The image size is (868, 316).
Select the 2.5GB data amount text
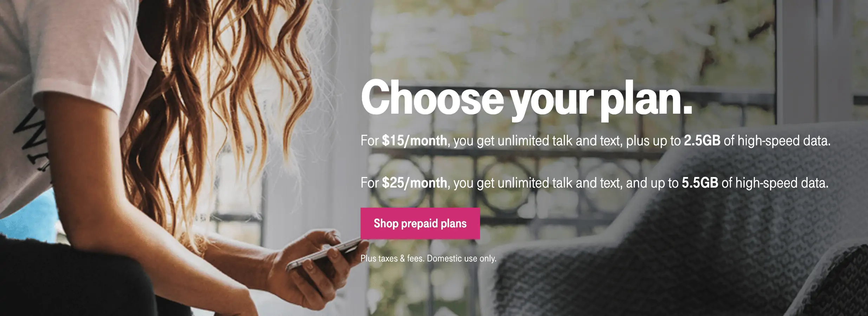tap(702, 141)
